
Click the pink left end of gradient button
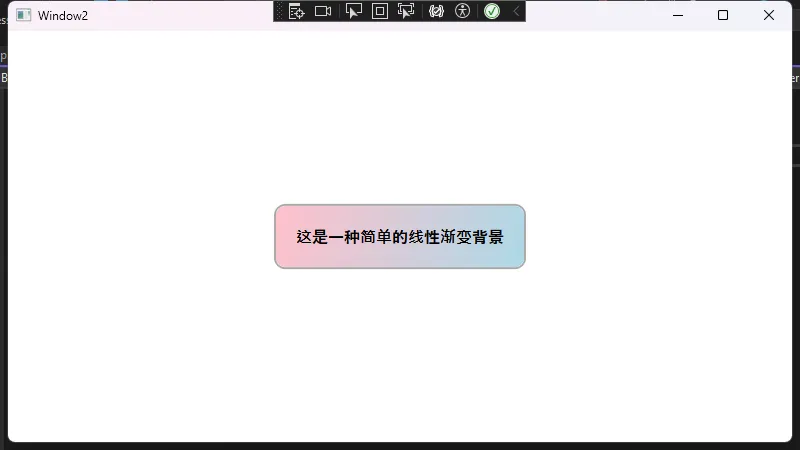click(x=285, y=237)
